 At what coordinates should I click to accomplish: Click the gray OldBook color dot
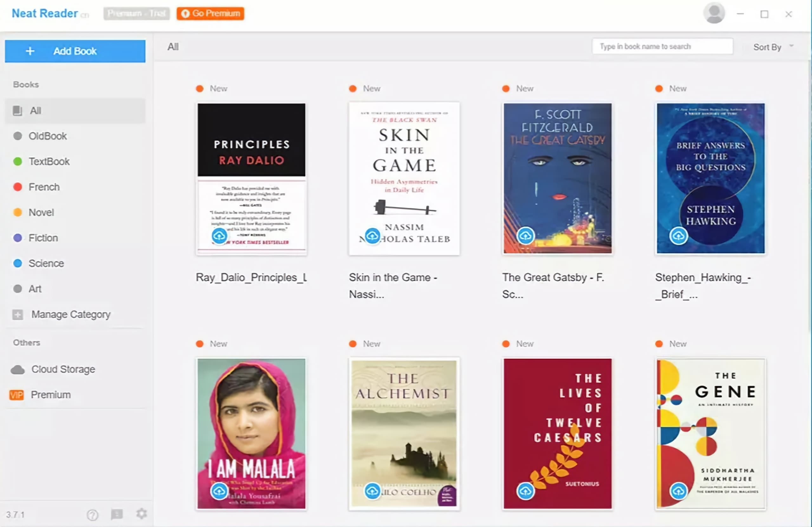[18, 136]
